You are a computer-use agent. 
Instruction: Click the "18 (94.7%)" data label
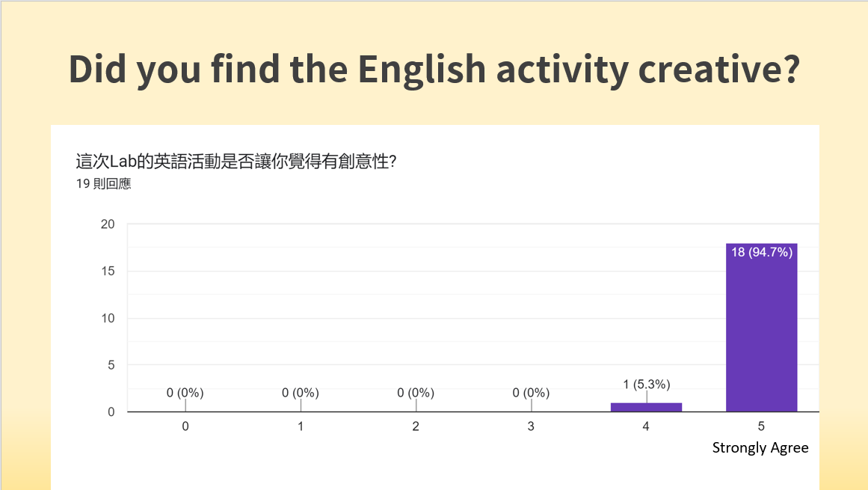pyautogui.click(x=761, y=252)
